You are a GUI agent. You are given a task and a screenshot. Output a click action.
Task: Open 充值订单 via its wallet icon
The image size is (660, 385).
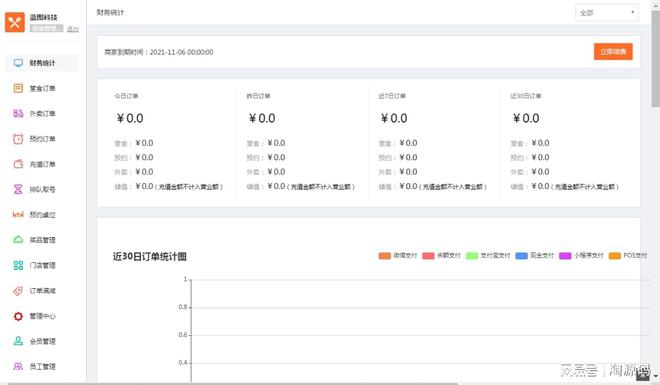pos(18,164)
